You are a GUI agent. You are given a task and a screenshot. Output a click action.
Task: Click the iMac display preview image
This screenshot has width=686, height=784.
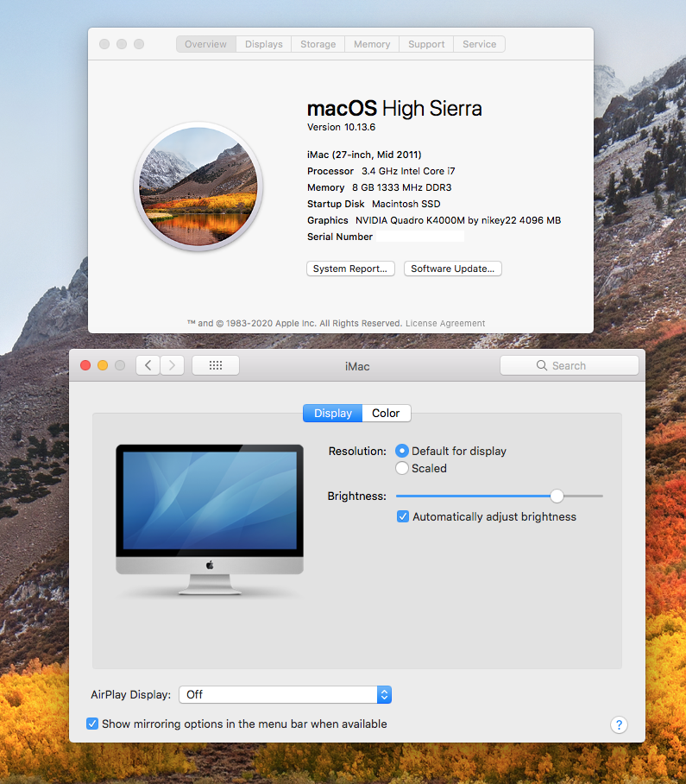click(x=210, y=520)
